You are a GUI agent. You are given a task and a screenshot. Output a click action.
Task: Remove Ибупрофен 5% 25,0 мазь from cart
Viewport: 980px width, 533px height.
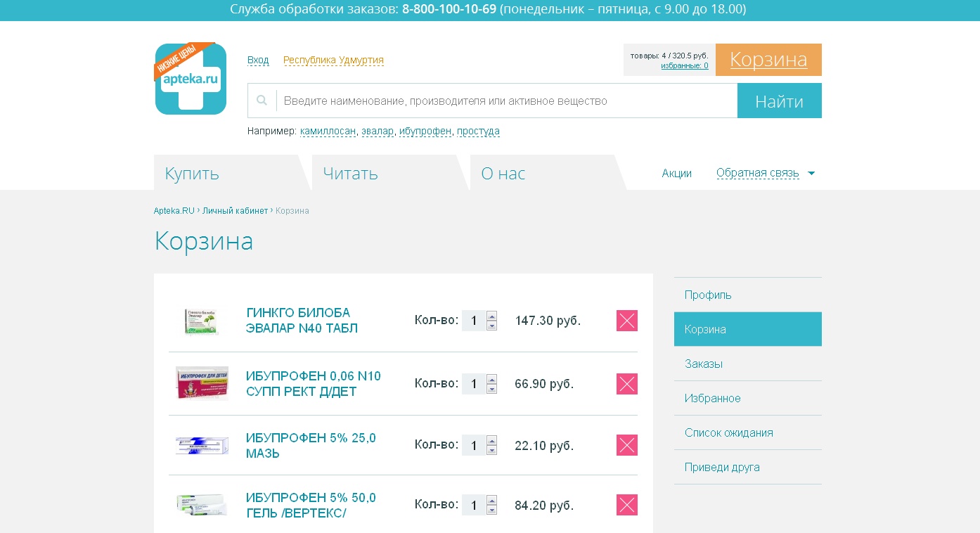[627, 445]
